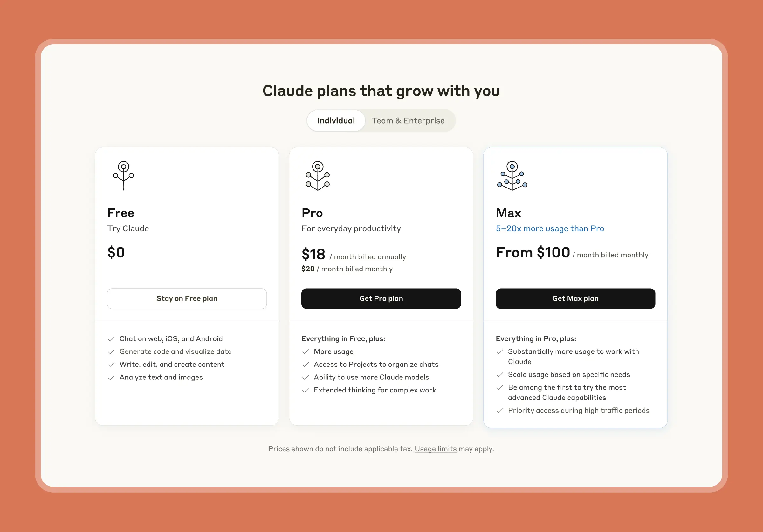Click Stay on Free plan
Screen dimensions: 763x532
(x=187, y=298)
